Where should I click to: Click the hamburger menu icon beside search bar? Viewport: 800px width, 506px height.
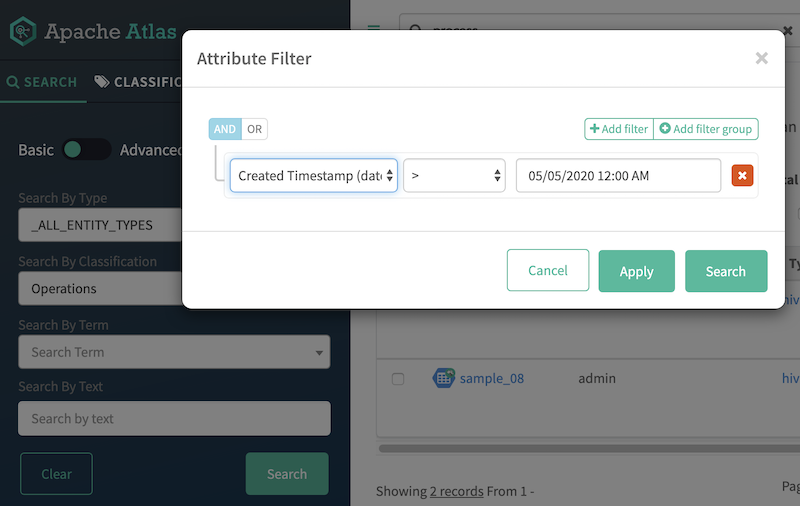coord(374,30)
